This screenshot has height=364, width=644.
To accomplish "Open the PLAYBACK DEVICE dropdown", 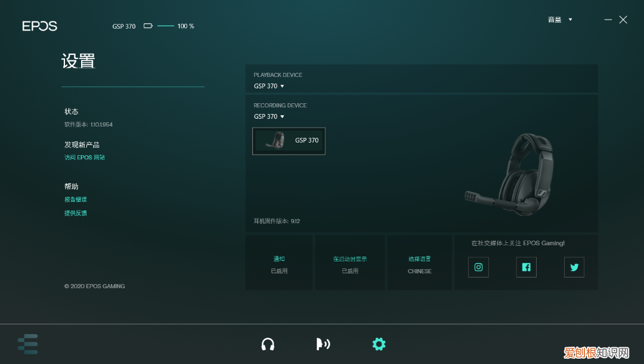I will point(268,86).
